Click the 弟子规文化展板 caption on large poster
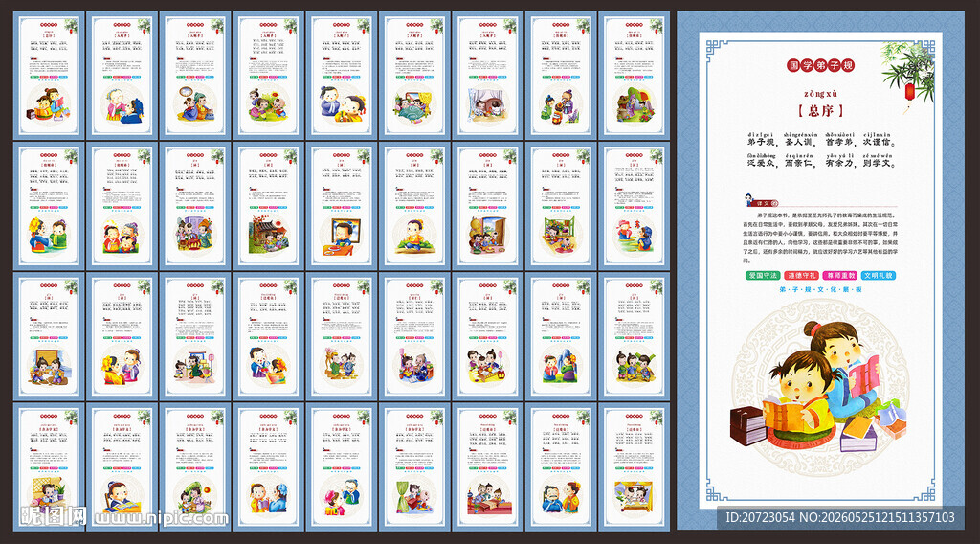The height and width of the screenshot is (544, 980). [820, 289]
